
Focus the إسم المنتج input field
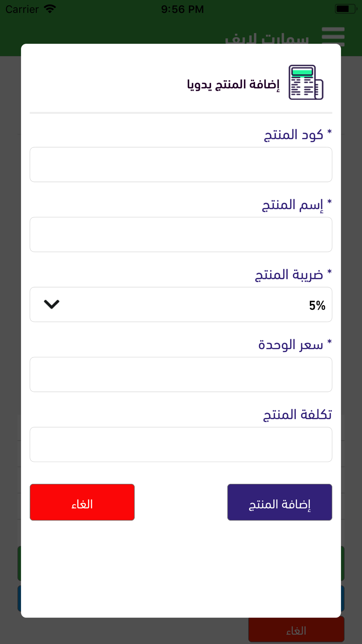click(181, 234)
